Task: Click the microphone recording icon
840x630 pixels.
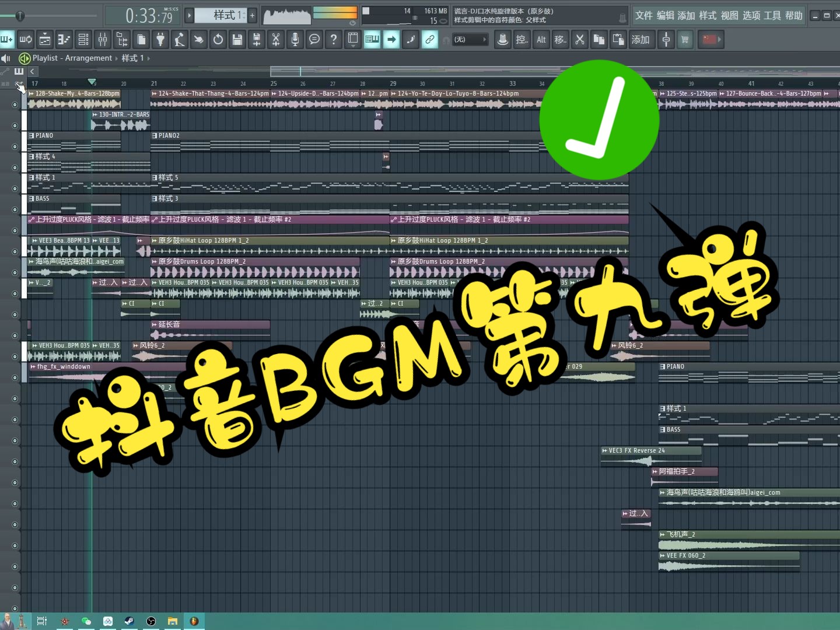Action: pyautogui.click(x=295, y=39)
